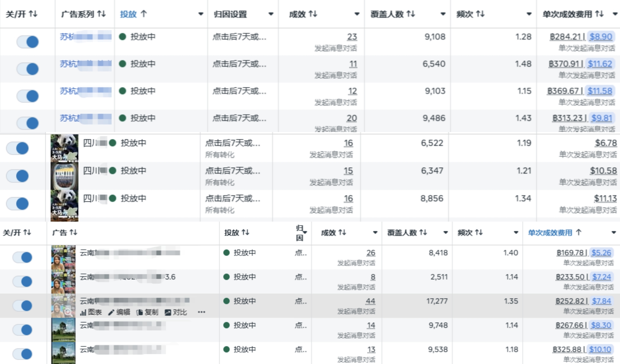Open bottom 单次成效费用 column dropdown arrow
This screenshot has height=364, width=620.
614,233
